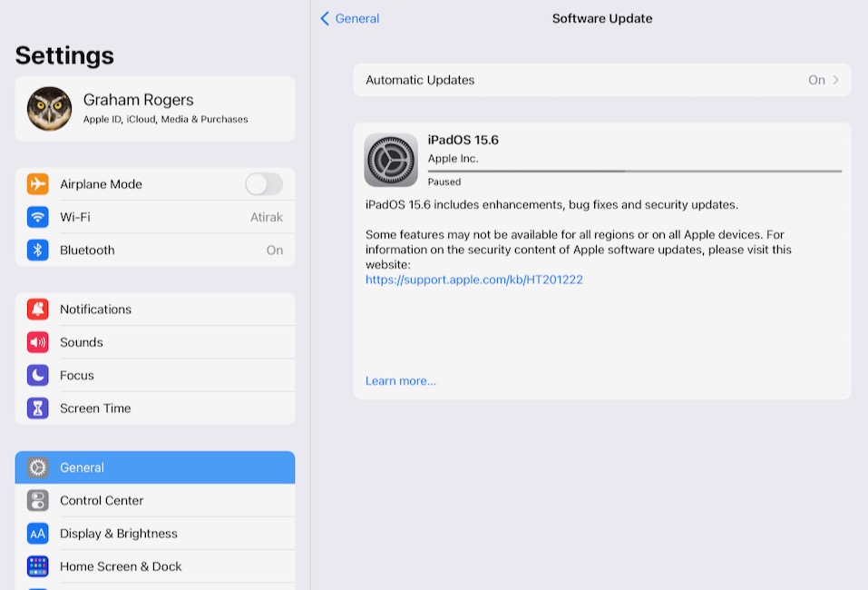Tap 'Apple ID, iCloud, Media & Purchases' subtitle
The image size is (868, 590).
click(165, 119)
